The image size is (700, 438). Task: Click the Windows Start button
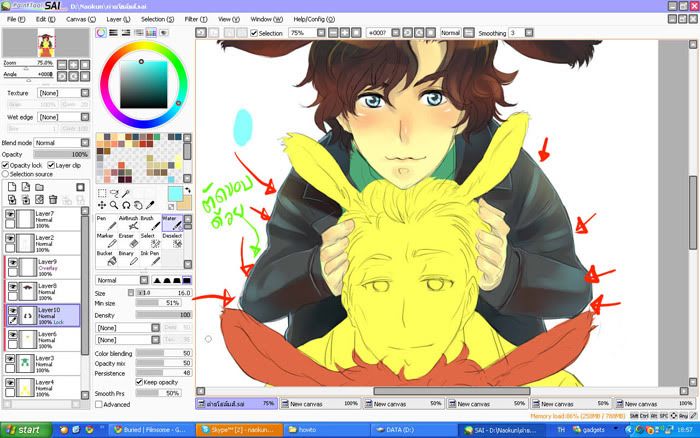[22, 429]
